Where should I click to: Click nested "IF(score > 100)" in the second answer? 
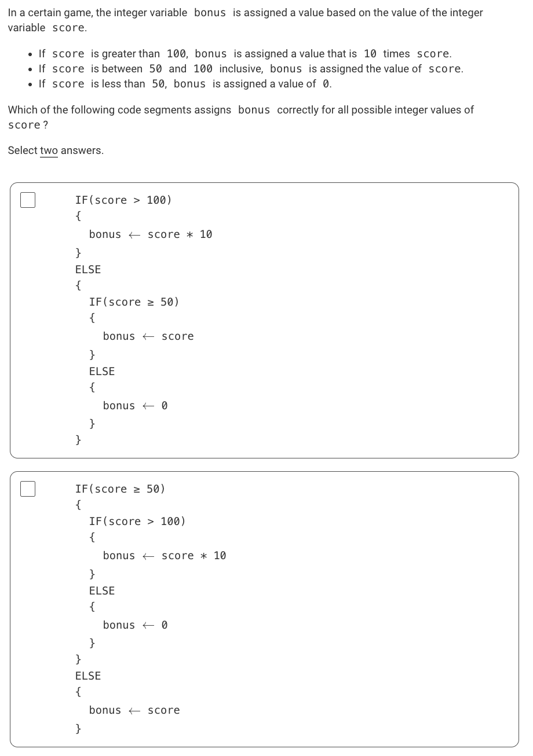pos(137,522)
